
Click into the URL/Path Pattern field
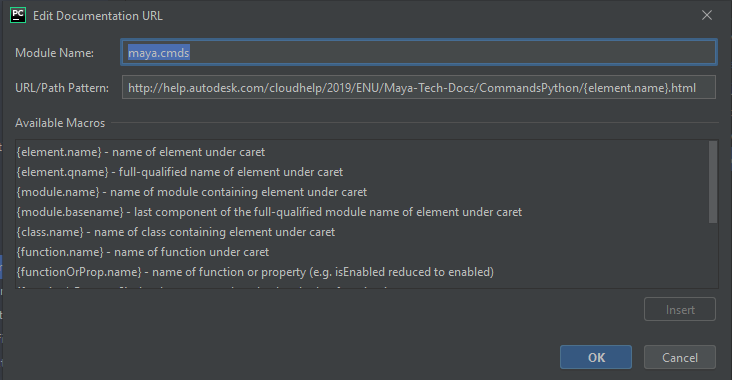(419, 87)
